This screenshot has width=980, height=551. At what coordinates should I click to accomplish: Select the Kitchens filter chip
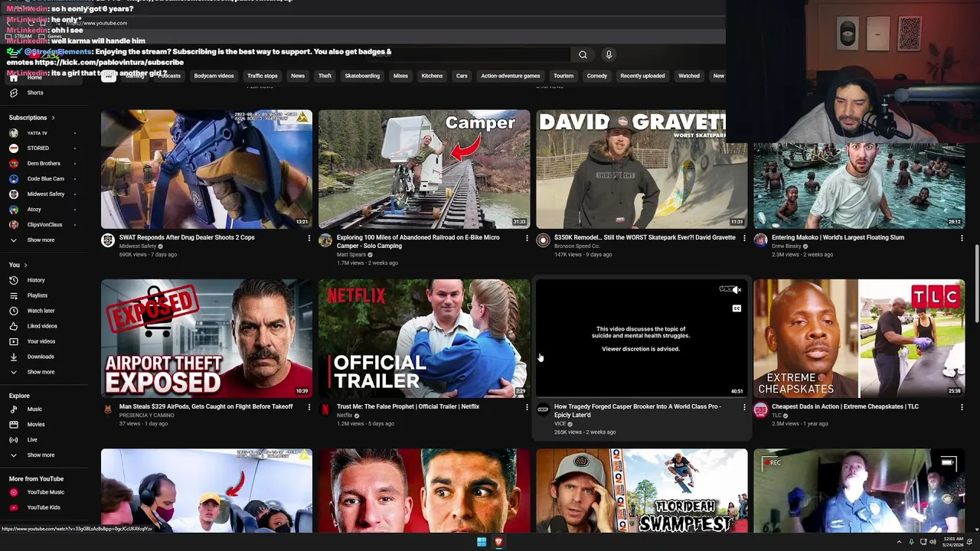[432, 76]
